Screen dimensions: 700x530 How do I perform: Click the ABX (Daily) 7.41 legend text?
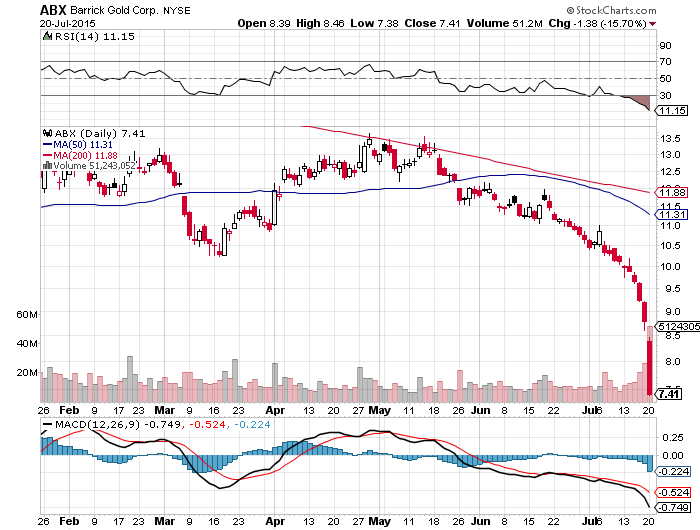100,134
